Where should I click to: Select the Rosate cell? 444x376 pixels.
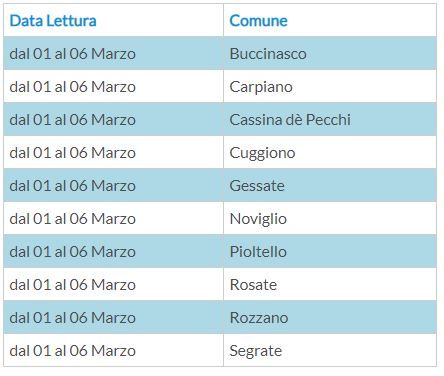click(x=330, y=284)
